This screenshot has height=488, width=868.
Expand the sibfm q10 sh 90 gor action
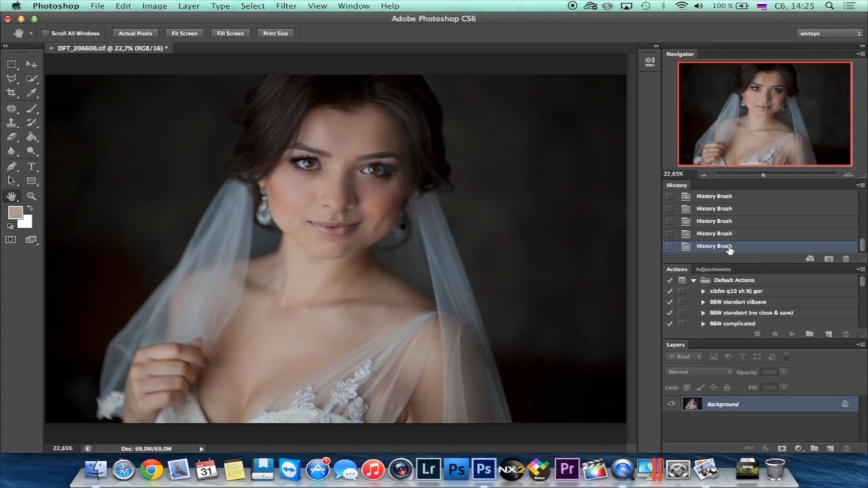point(703,291)
